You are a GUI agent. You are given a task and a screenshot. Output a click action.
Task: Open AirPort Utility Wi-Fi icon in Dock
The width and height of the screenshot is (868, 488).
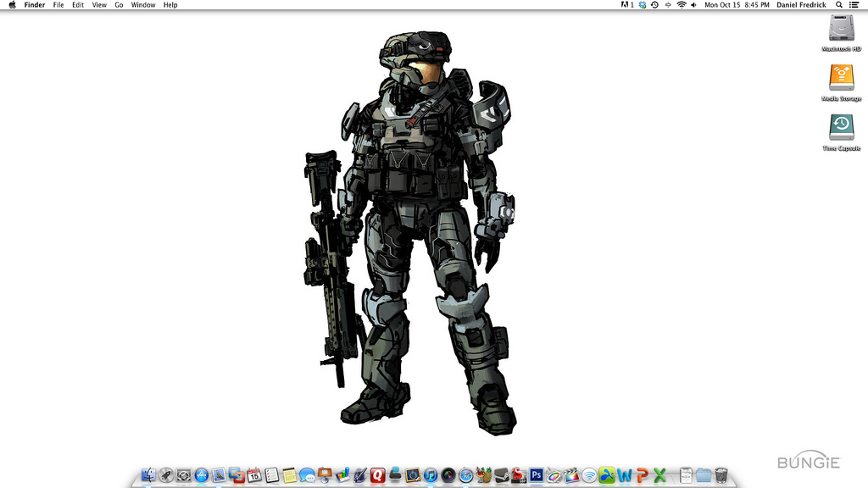[590, 474]
